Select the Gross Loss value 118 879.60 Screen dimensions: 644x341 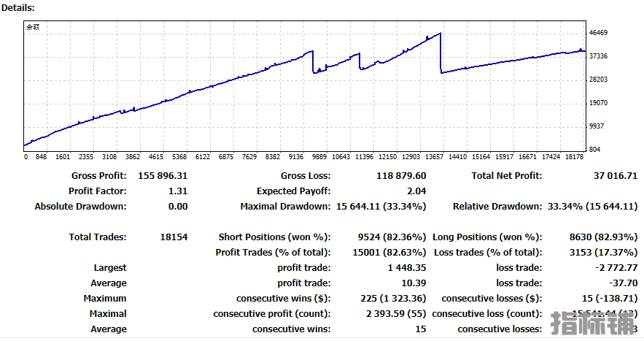[401, 176]
